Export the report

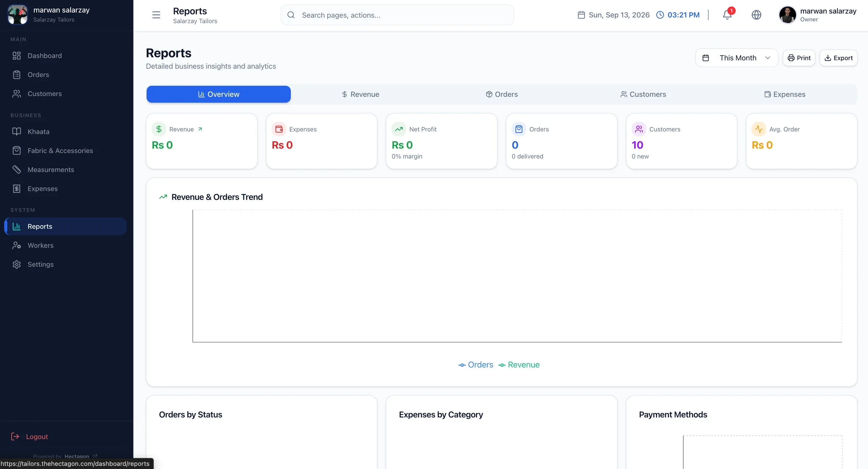838,58
